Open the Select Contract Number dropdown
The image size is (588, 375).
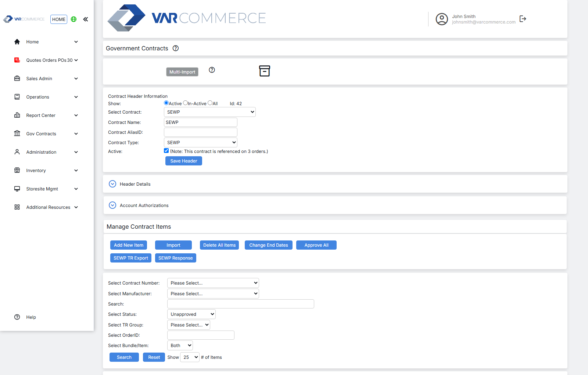tap(213, 283)
